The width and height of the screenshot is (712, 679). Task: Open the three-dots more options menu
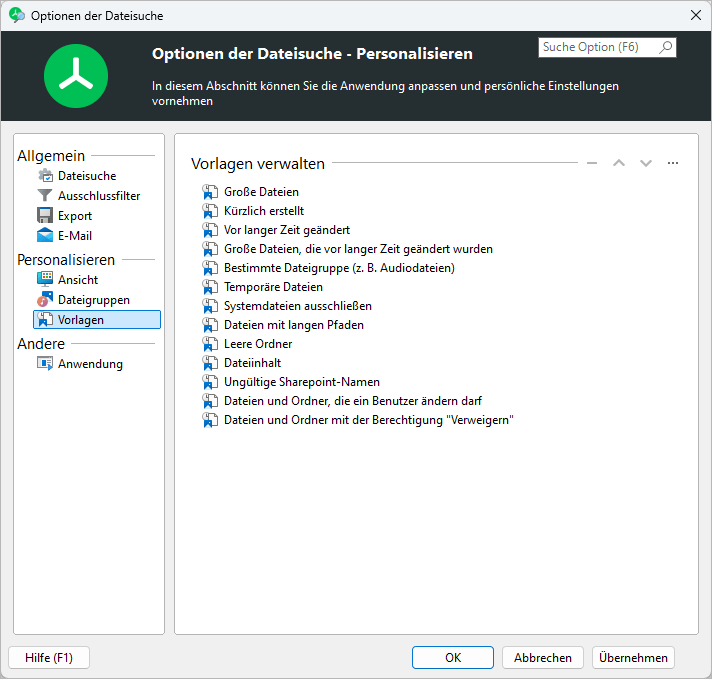673,163
